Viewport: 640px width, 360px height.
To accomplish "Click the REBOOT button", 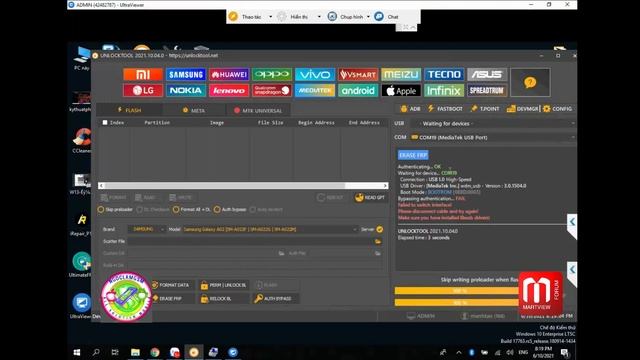I will click(330, 198).
